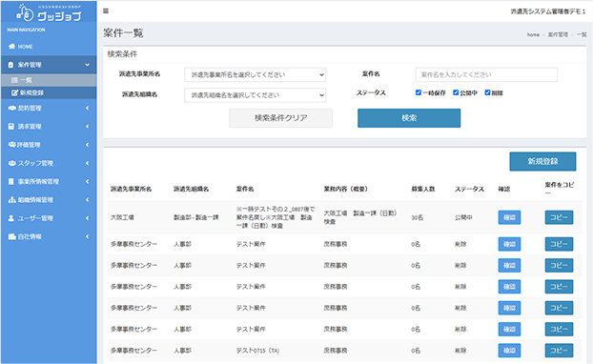Select 新規登録 in the sidebar submenu
Image resolution: width=593 pixels, height=364 pixels.
click(x=49, y=92)
